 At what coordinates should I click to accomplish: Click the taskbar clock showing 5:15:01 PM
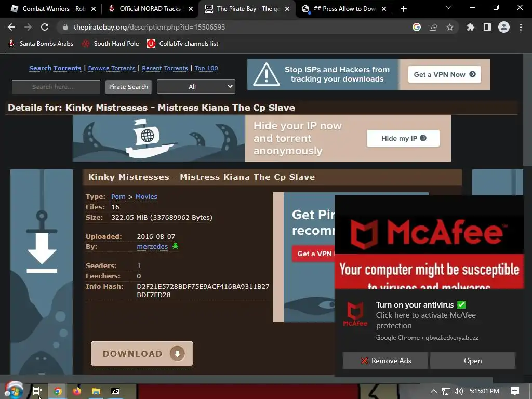tap(484, 391)
